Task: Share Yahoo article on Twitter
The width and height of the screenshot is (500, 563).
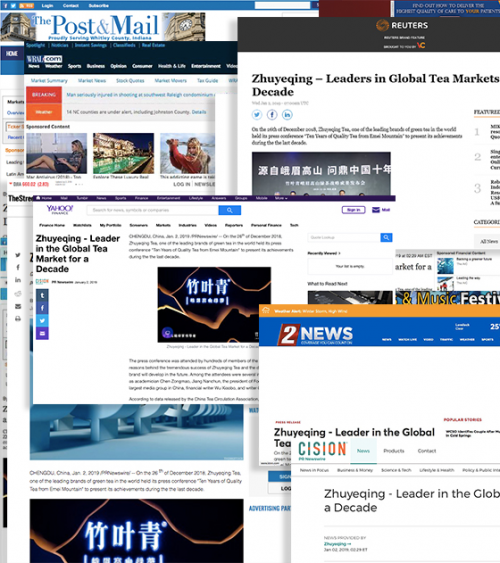Action: pos(42,321)
